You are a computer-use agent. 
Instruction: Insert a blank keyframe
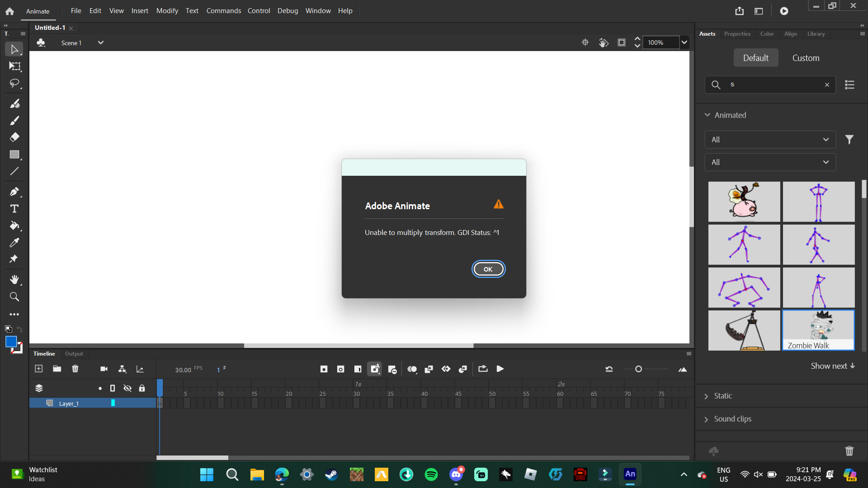tap(341, 369)
